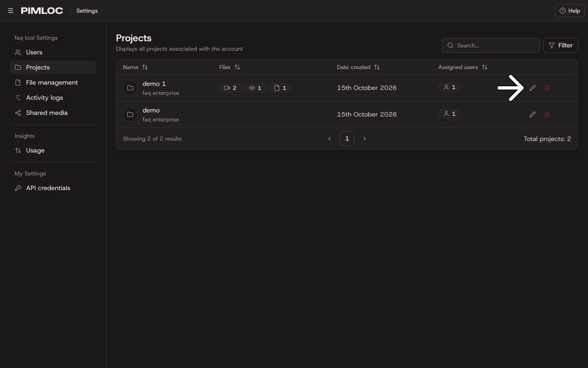The image size is (588, 368).
Task: Click the PIMLOC logo
Action: pos(42,11)
